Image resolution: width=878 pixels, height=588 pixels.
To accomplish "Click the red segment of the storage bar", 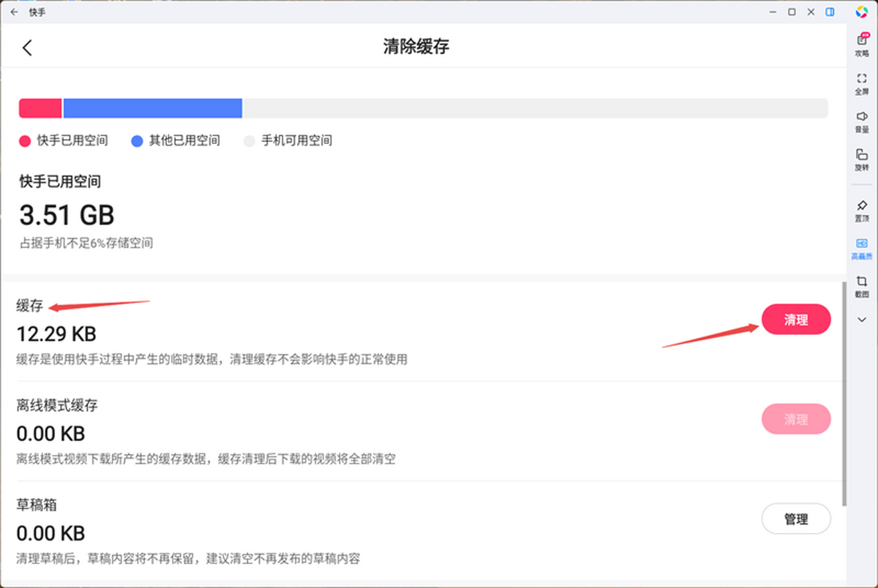I will [40, 108].
